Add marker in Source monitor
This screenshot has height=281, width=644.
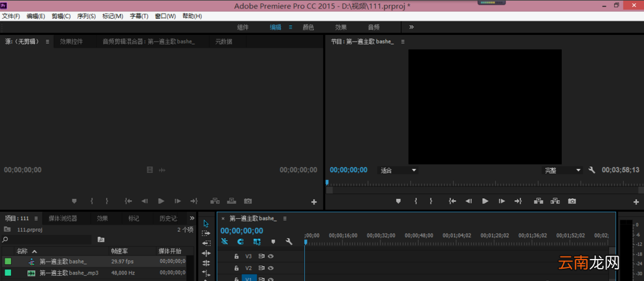pyautogui.click(x=74, y=201)
